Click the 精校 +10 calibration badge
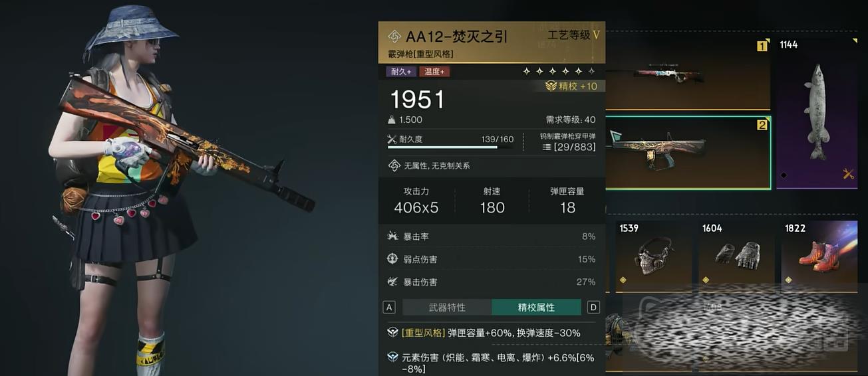This screenshot has height=376, width=868. click(571, 86)
